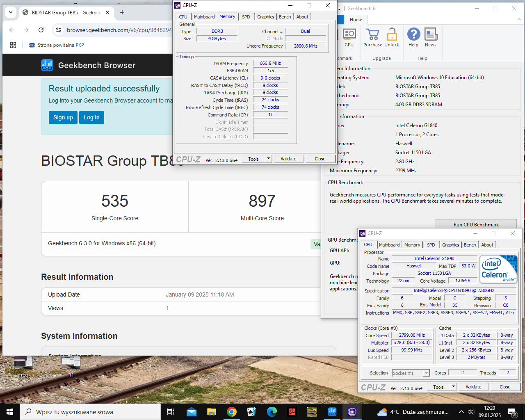The height and width of the screenshot is (420, 525).
Task: Open weather widget on taskbar
Action: pos(413,412)
